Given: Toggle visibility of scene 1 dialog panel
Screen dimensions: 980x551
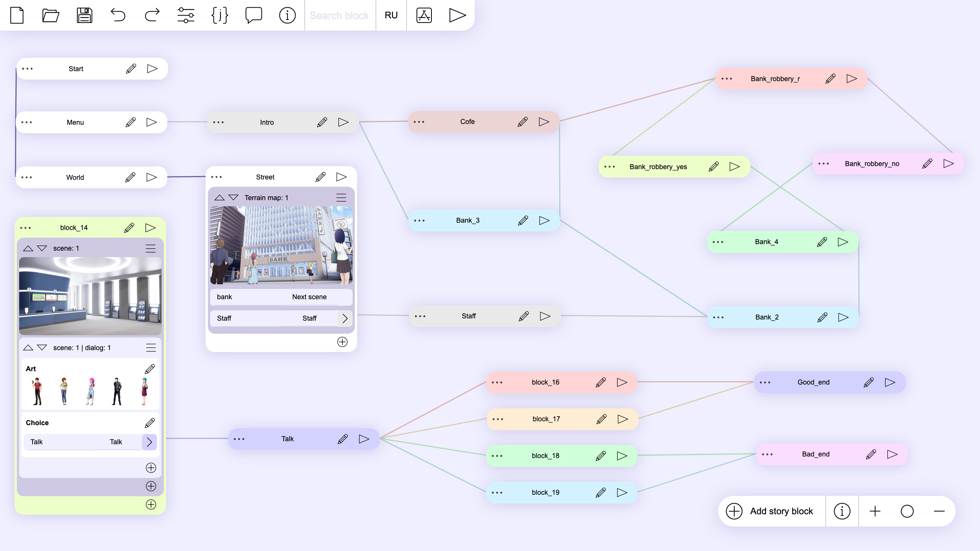Looking at the screenshot, I should 28,347.
